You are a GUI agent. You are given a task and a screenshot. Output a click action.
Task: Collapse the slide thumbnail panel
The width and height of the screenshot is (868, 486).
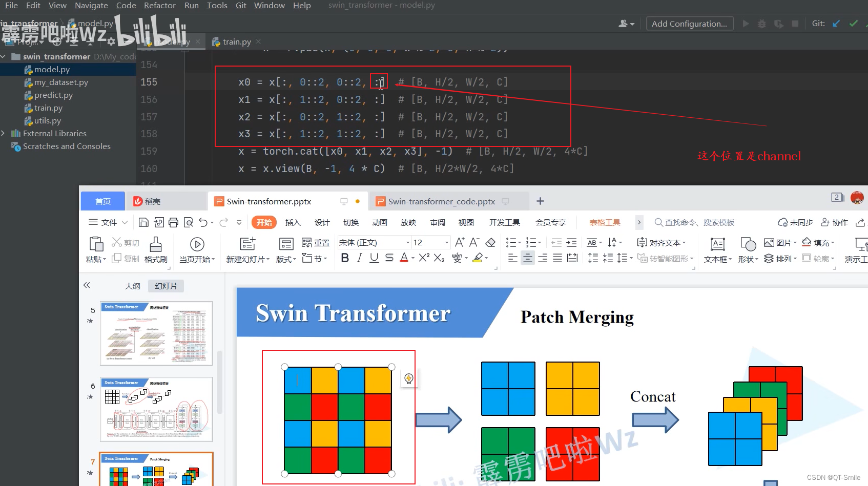[x=87, y=285]
